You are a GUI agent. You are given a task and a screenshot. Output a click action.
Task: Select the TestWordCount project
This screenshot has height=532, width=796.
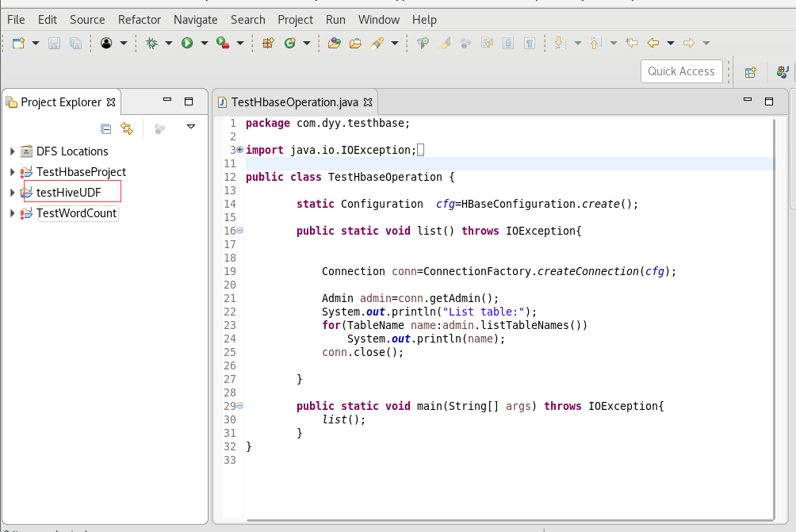(x=76, y=213)
